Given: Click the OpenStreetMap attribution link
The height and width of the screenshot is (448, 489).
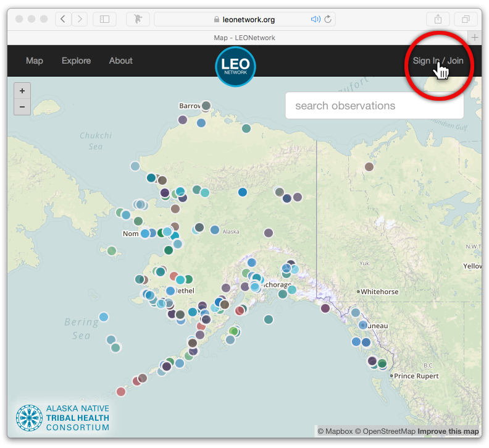Looking at the screenshot, I should coord(385,431).
